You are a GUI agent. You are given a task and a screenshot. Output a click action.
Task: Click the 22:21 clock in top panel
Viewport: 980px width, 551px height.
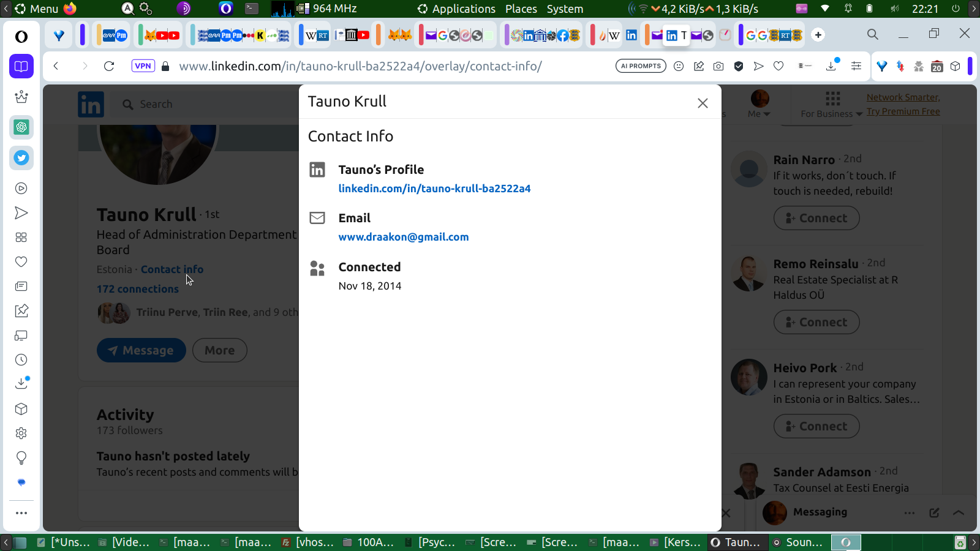[x=925, y=9]
